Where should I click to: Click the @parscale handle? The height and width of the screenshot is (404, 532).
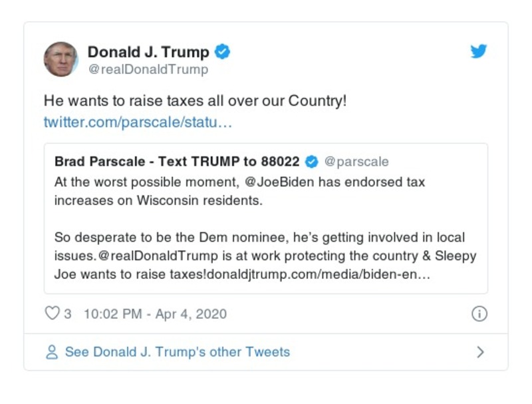click(x=356, y=160)
